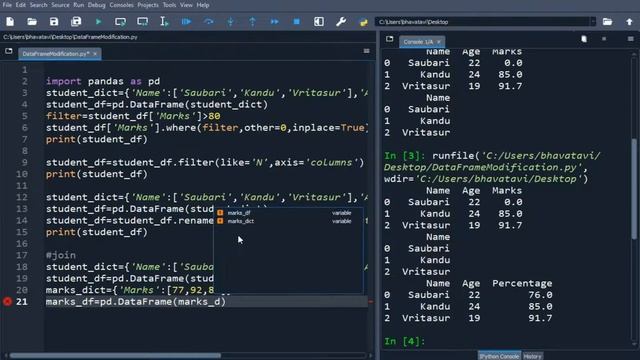Run cell and advance icon
The image size is (640, 360).
pyautogui.click(x=142, y=22)
